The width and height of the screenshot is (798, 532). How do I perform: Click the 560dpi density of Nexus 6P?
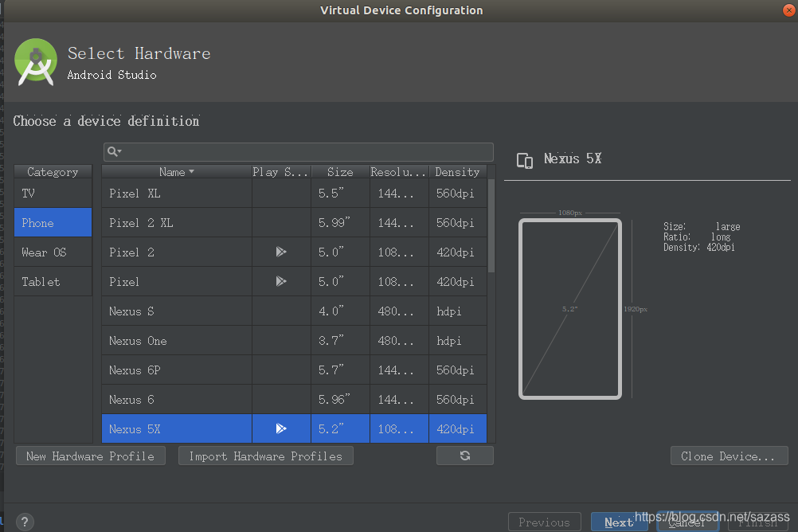click(x=457, y=370)
